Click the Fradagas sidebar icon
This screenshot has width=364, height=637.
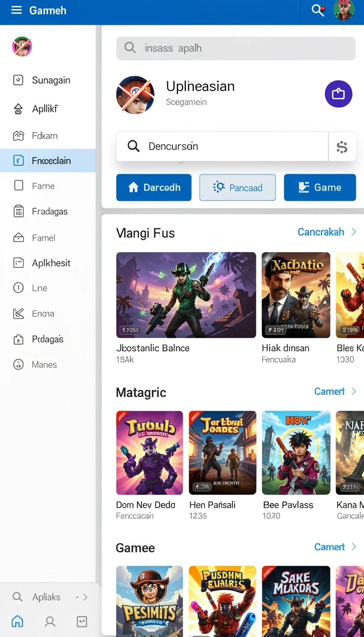pos(18,211)
